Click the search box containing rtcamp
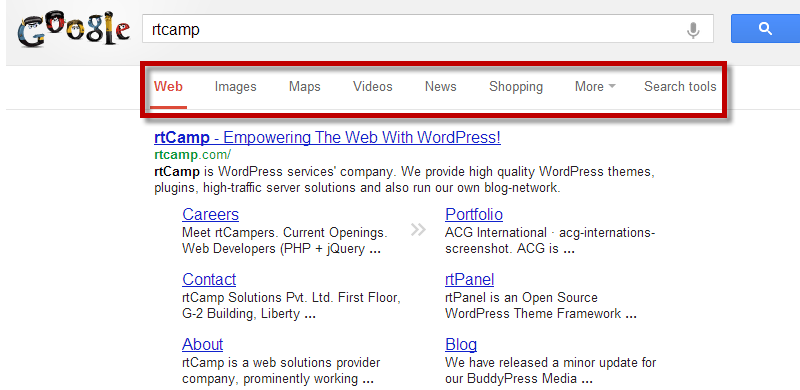 pyautogui.click(x=428, y=29)
